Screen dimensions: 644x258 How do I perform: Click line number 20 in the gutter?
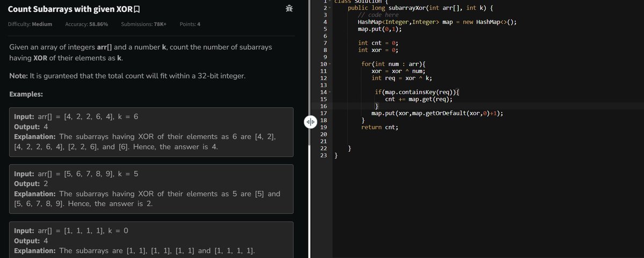pyautogui.click(x=323, y=134)
